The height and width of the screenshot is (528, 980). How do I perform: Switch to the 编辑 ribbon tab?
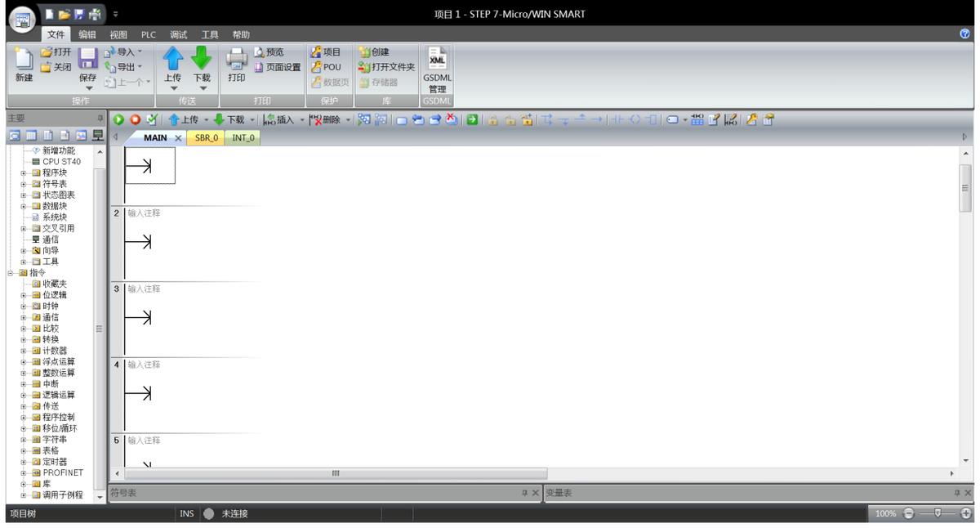tap(87, 34)
